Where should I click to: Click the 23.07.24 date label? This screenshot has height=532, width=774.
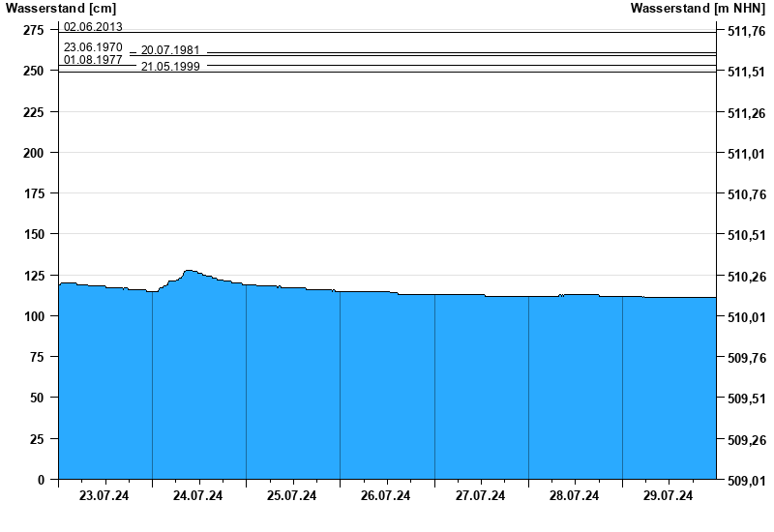tap(104, 496)
